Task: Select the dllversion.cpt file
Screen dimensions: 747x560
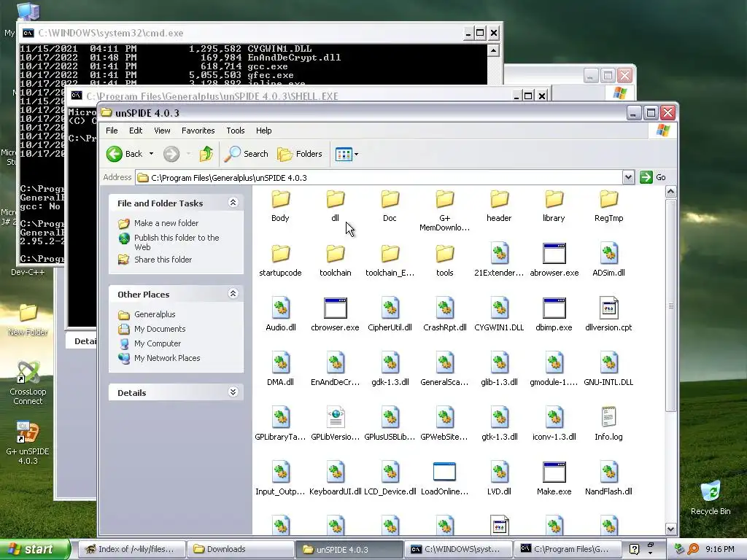Action: pyautogui.click(x=608, y=315)
